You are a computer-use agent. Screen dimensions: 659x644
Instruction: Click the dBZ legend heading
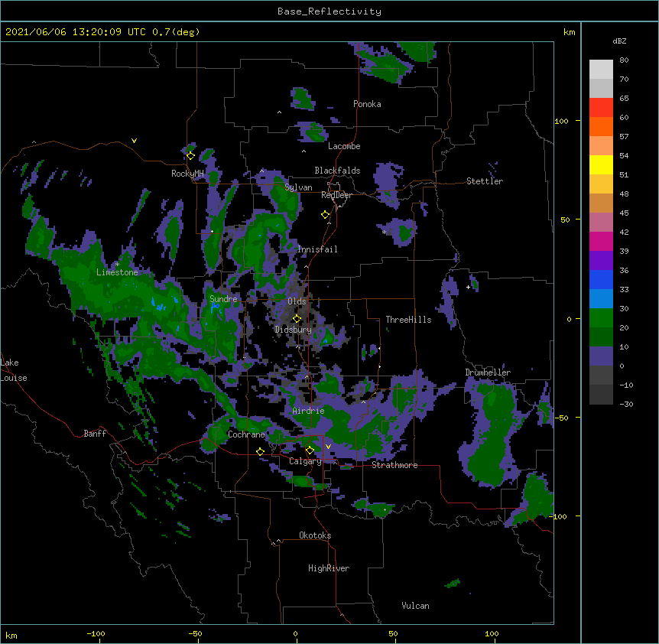619,41
